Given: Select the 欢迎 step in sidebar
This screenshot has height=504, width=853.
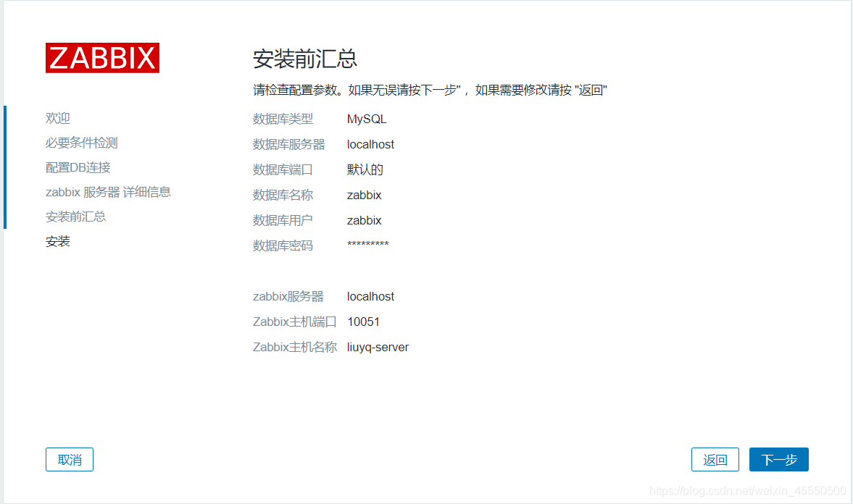Looking at the screenshot, I should click(x=58, y=118).
